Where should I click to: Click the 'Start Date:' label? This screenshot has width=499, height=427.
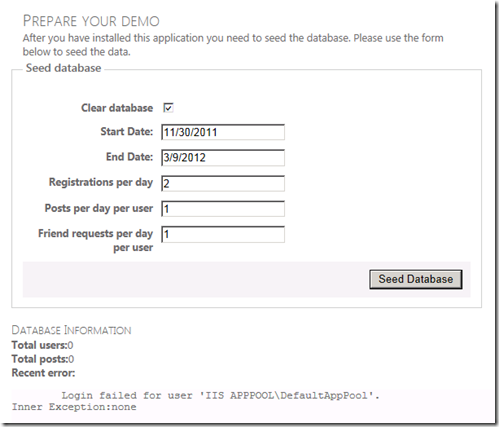(x=127, y=132)
